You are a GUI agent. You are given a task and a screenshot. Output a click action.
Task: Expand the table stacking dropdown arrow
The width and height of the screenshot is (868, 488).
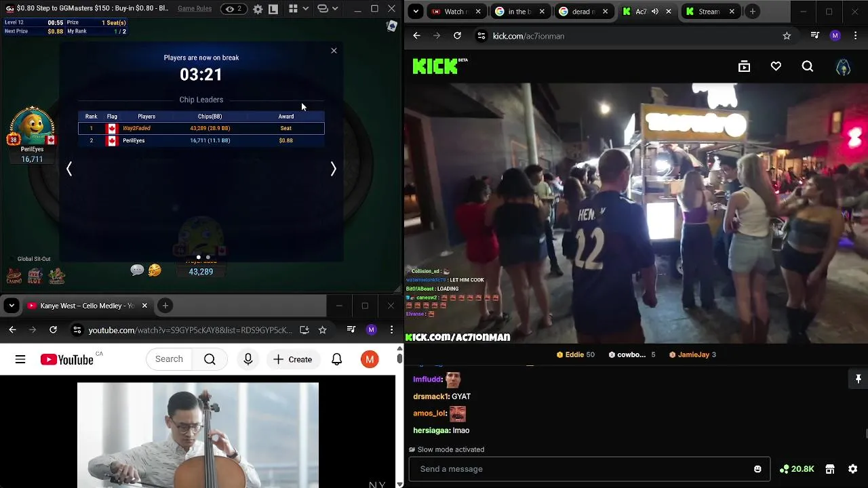(336, 9)
